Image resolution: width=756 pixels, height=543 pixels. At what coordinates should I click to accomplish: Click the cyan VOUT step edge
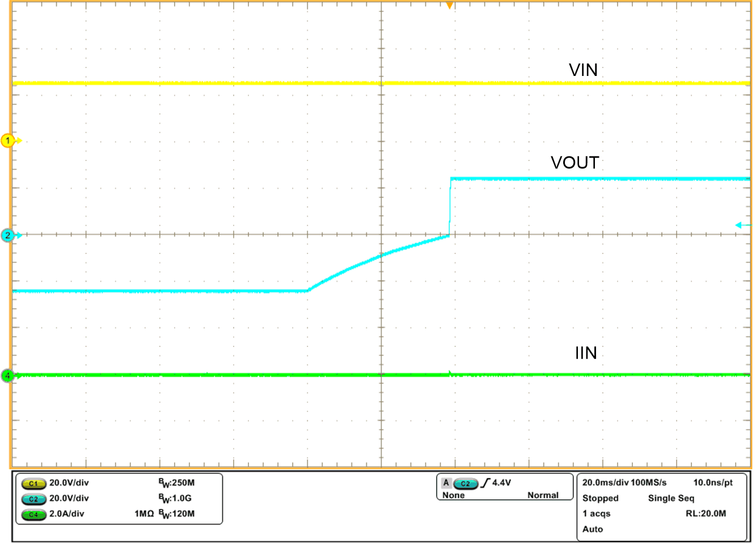click(x=450, y=207)
